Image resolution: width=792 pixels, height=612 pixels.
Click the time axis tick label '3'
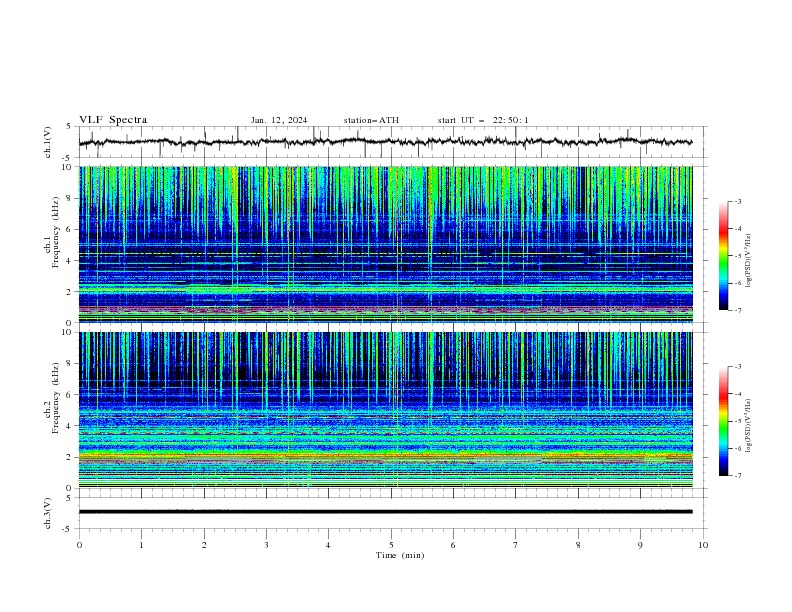click(x=266, y=545)
